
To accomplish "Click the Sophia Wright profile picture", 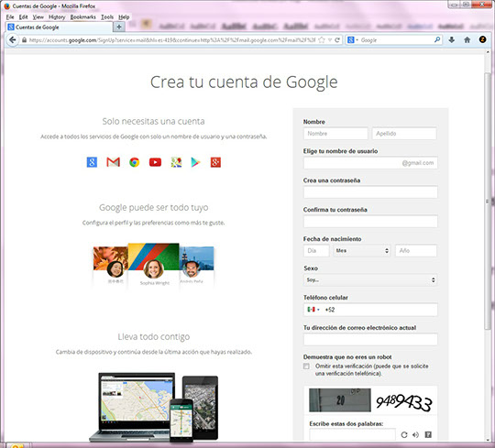I will coord(153,268).
